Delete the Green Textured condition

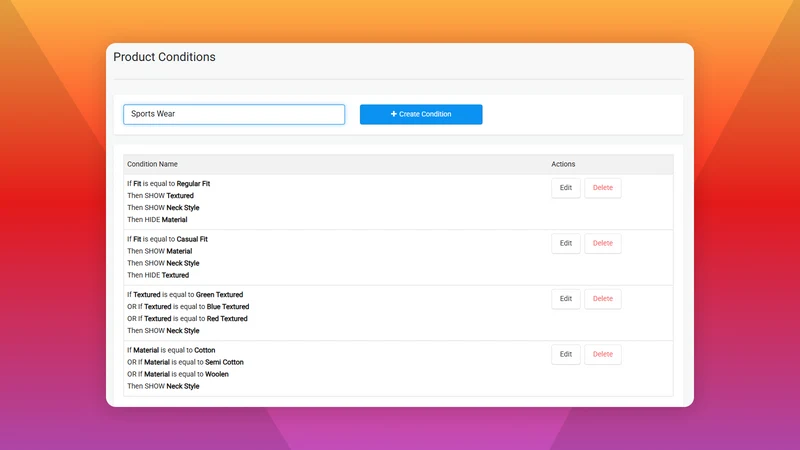point(603,299)
